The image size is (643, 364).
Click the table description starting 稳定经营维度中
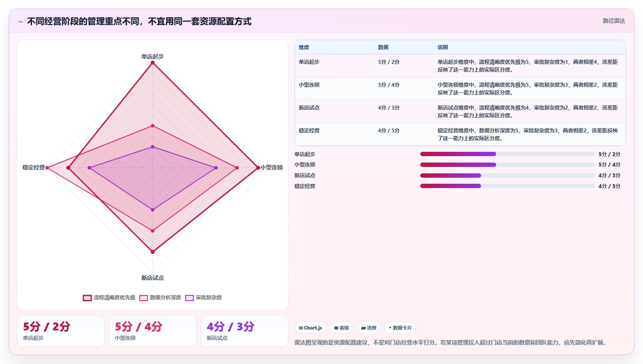point(528,135)
